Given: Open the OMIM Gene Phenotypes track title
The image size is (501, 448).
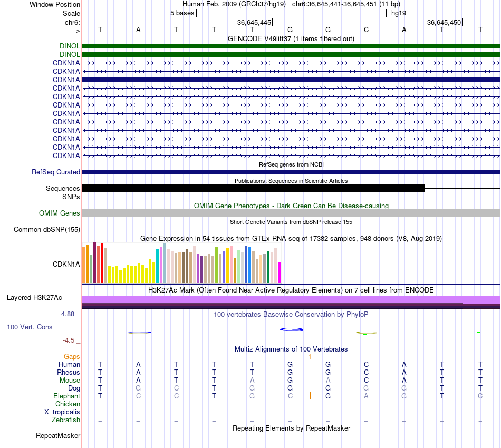Looking at the screenshot, I should coord(291,206).
